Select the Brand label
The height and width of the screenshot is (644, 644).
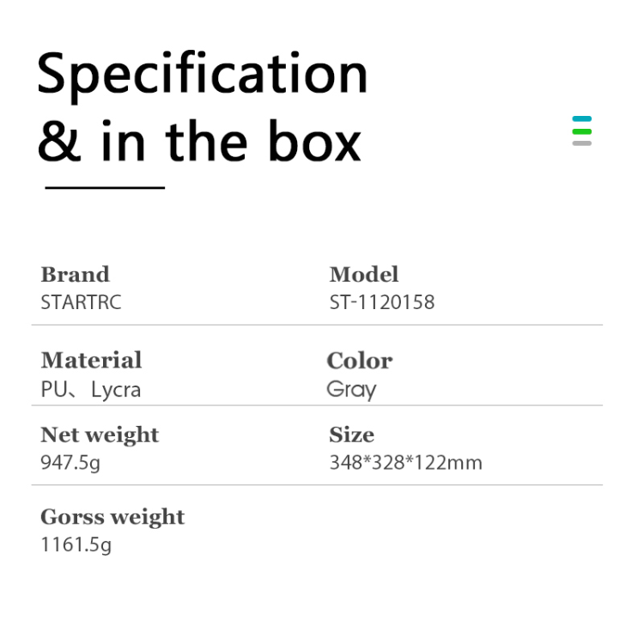(x=76, y=275)
